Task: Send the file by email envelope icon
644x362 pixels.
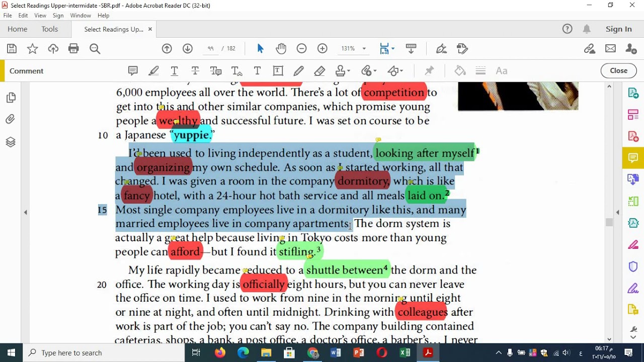Action: coord(610,48)
